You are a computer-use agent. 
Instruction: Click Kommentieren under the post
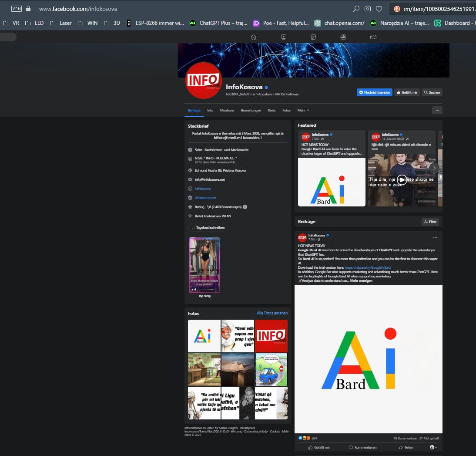tap(362, 447)
